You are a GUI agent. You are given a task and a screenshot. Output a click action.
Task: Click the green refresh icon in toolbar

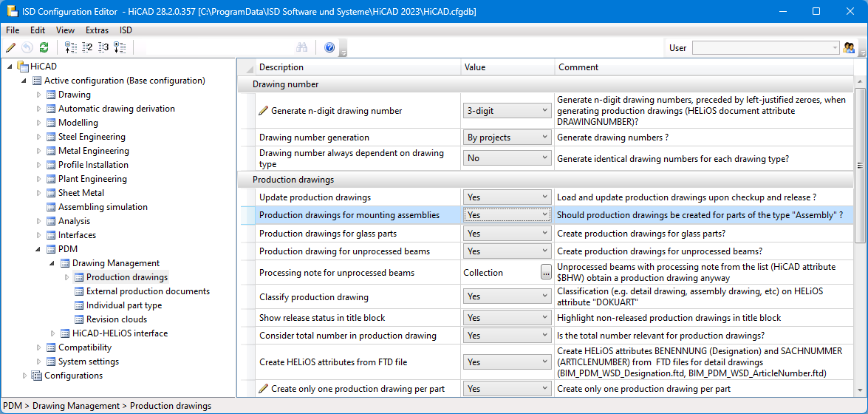coord(44,47)
